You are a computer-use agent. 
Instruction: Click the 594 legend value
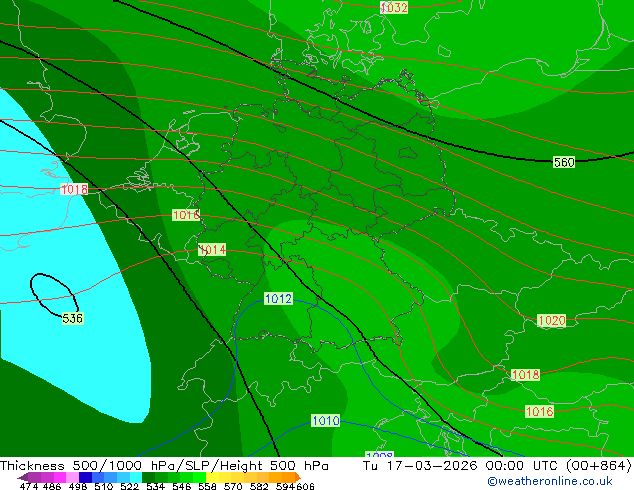click(285, 486)
